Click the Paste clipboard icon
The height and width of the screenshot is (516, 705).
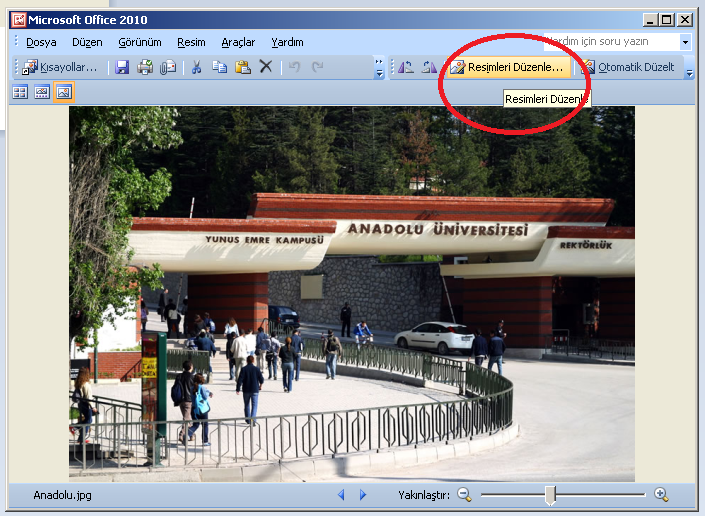pyautogui.click(x=242, y=67)
